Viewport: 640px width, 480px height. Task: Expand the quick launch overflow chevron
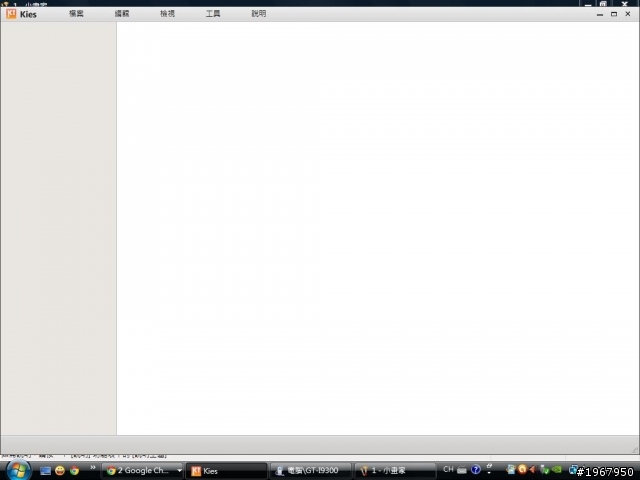[x=93, y=468]
